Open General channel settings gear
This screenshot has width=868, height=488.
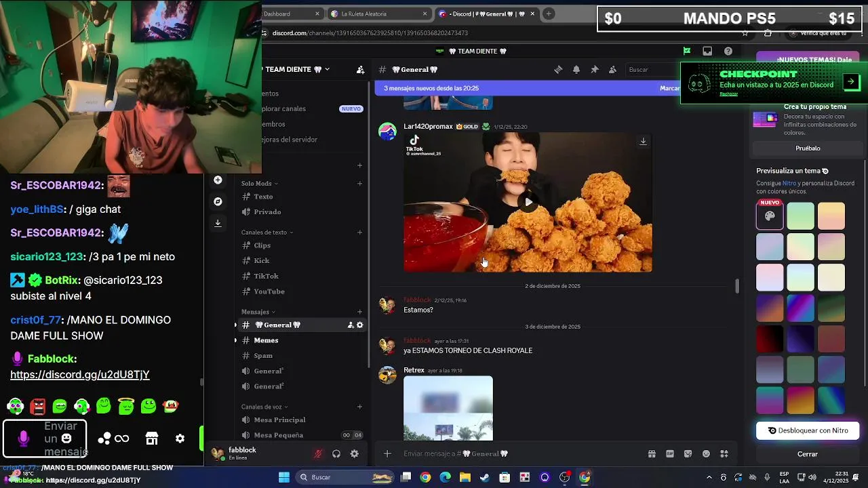[x=360, y=325]
